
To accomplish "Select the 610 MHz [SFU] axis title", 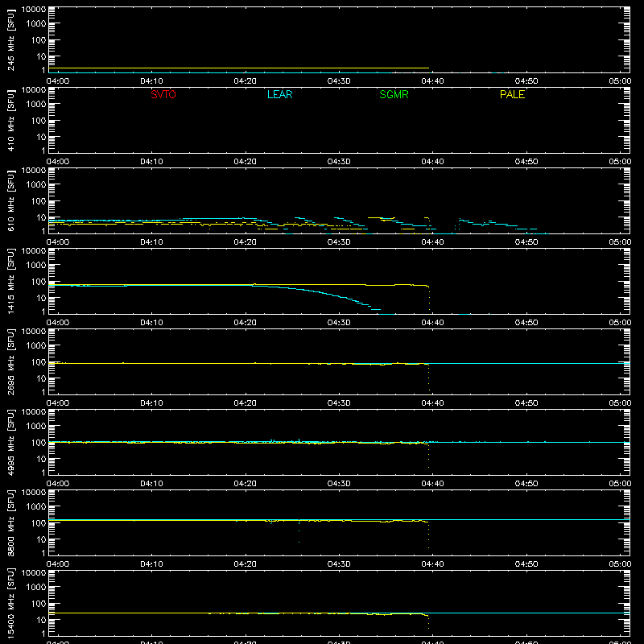I will click(11, 200).
